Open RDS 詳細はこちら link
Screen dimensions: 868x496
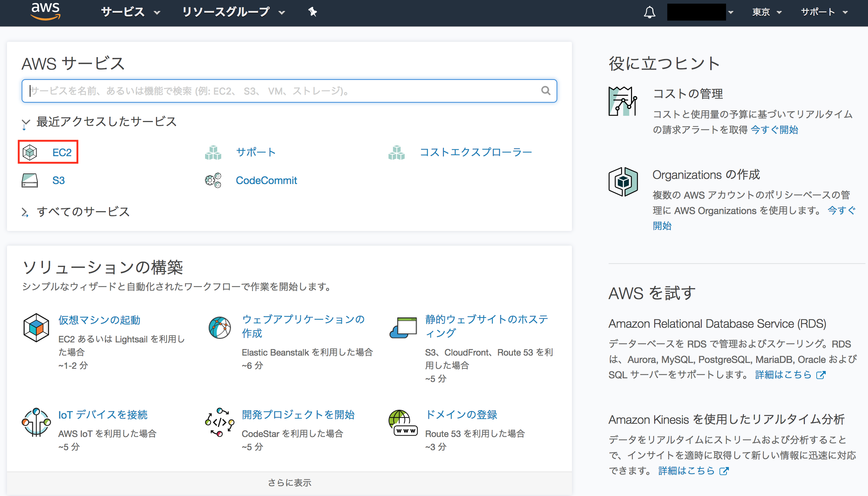pyautogui.click(x=783, y=375)
